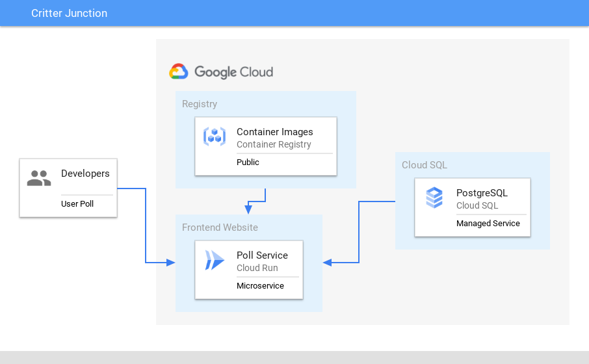Select the PostgreSQL heading
Viewport: 589px width, 364px height.
[482, 193]
